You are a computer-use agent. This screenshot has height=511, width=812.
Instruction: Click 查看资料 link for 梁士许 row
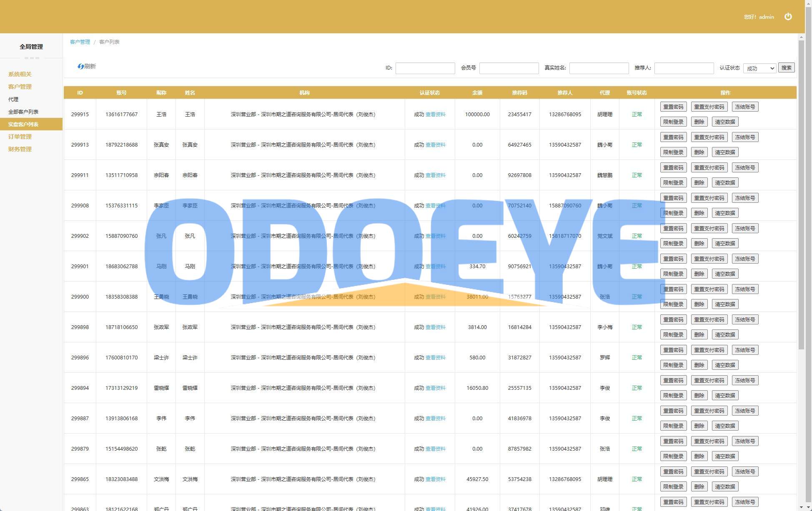436,357
